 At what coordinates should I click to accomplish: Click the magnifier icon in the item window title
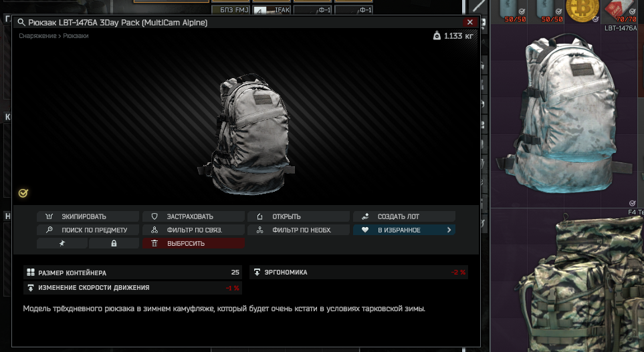(x=21, y=22)
